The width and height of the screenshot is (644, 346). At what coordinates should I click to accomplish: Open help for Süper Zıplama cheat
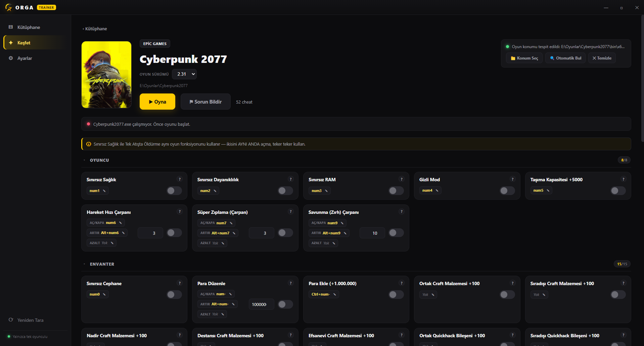291,212
